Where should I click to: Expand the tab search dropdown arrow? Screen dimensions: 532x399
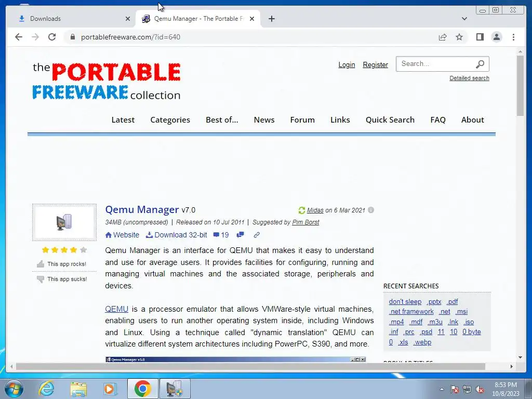(x=464, y=19)
